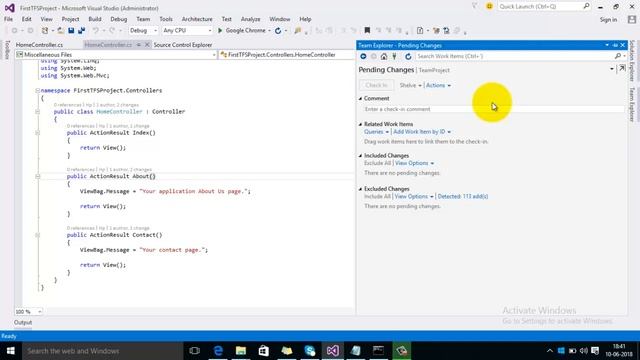Click the Search Work Items field
The height and width of the screenshot is (360, 640).
514,56
